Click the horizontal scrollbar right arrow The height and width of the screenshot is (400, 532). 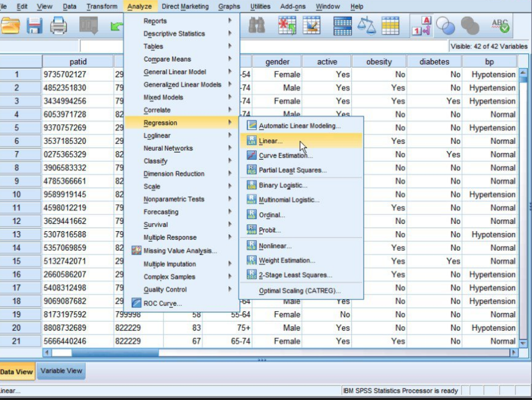tap(513, 353)
